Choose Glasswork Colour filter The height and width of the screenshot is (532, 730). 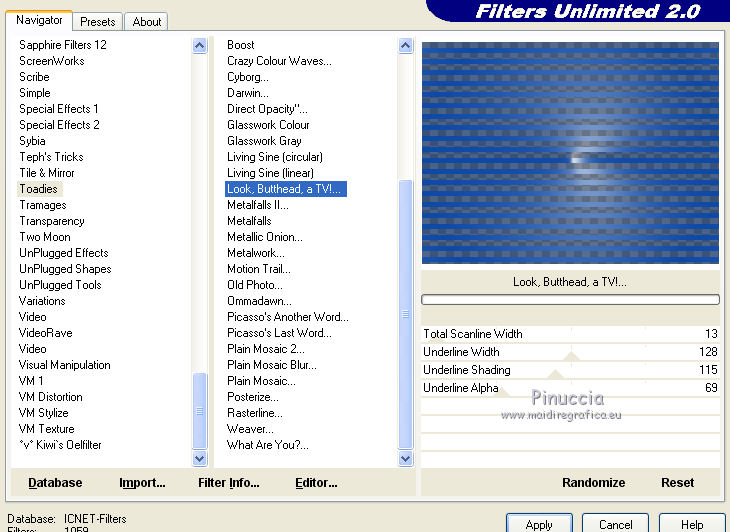point(268,125)
